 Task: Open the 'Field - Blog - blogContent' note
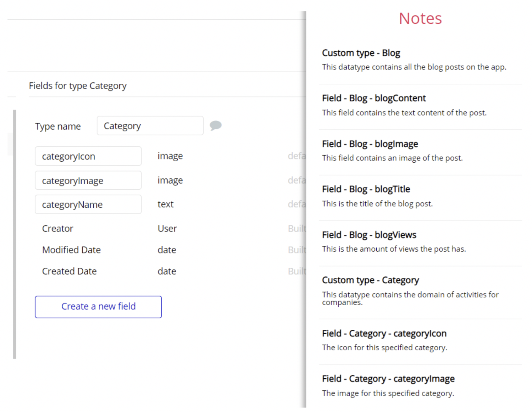click(x=374, y=98)
